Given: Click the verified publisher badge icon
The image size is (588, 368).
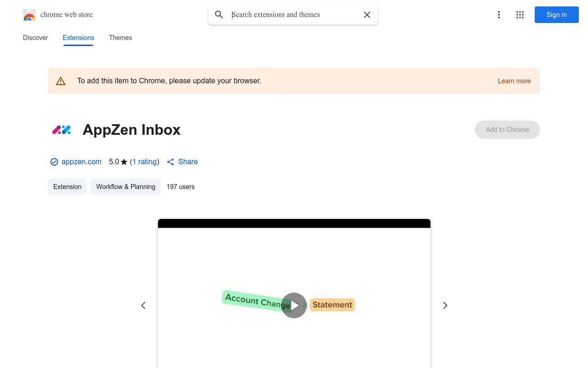Looking at the screenshot, I should (x=54, y=162).
